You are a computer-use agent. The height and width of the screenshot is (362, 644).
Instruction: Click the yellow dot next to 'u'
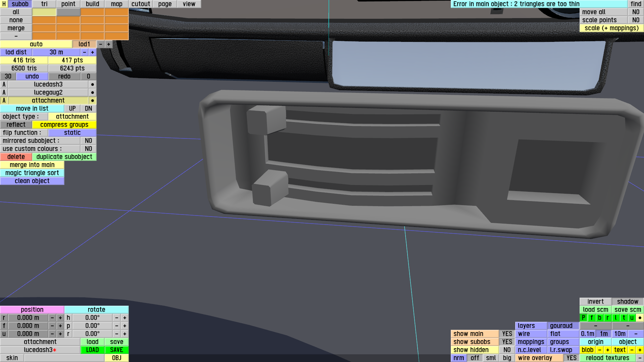click(x=640, y=318)
